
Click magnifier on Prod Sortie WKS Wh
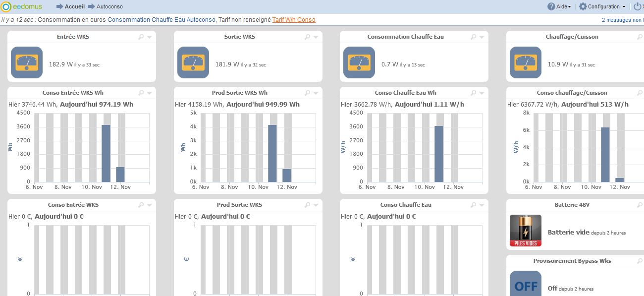point(307,93)
